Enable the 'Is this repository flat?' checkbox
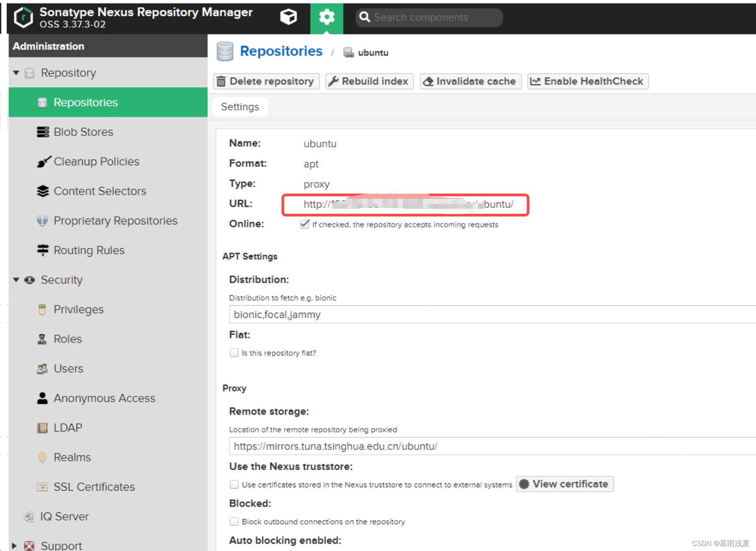The width and height of the screenshot is (756, 551). [234, 353]
